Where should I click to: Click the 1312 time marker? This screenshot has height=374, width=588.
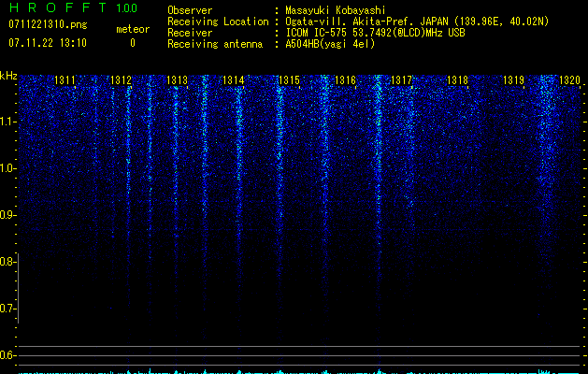pyautogui.click(x=122, y=80)
